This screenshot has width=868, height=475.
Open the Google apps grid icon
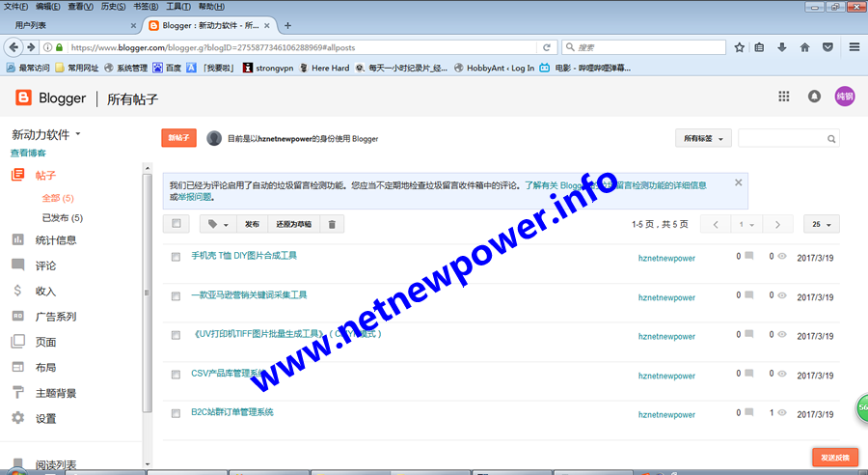coord(784,97)
